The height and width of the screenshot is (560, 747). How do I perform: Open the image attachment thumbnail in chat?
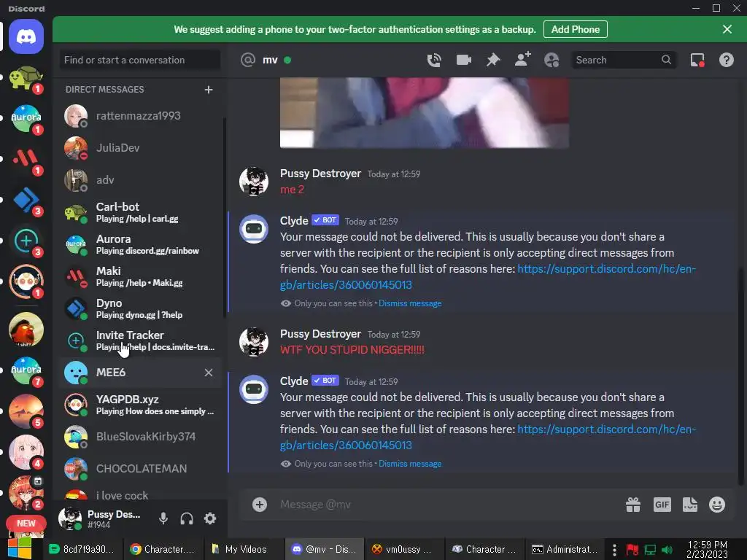425,113
